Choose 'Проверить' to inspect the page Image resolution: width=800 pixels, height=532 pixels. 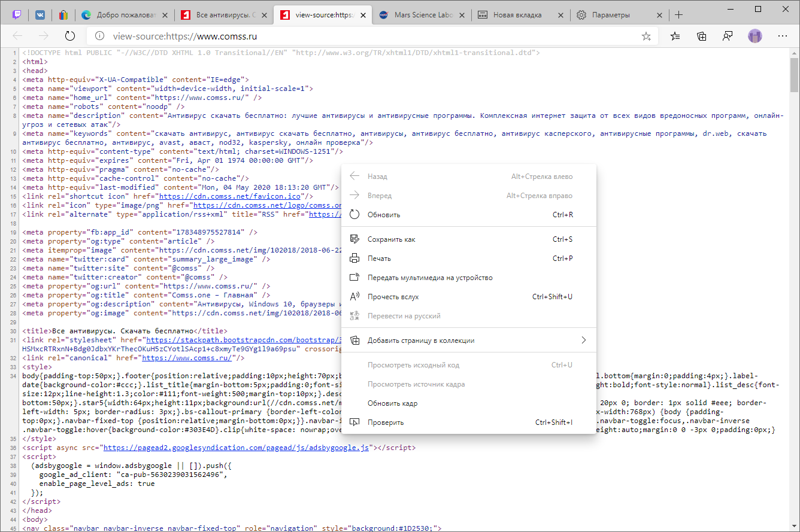point(469,422)
